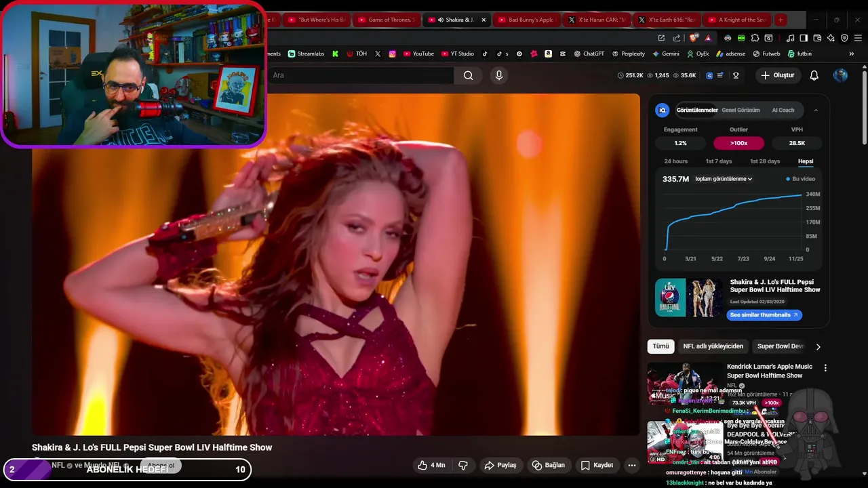This screenshot has height=488, width=868.
Task: Open the X bookmark icon in bookmarks bar
Action: pos(378,54)
